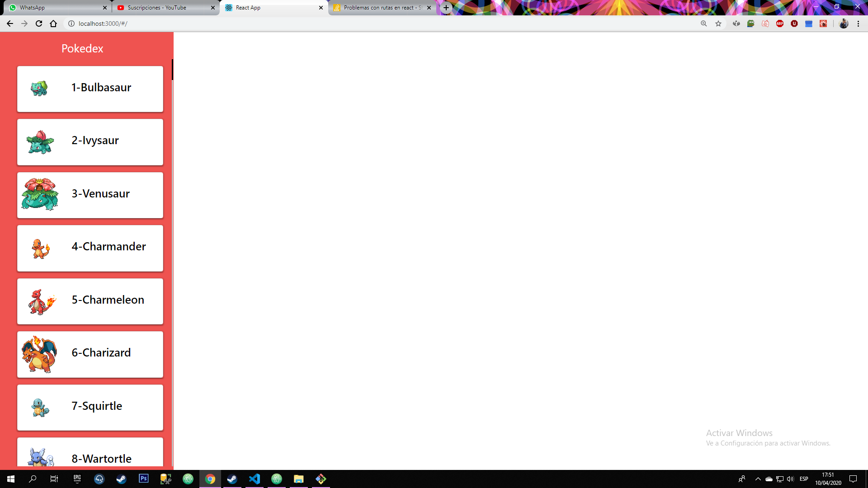Viewport: 868px width, 488px height.
Task: Switch to the React App tab
Action: click(x=274, y=8)
